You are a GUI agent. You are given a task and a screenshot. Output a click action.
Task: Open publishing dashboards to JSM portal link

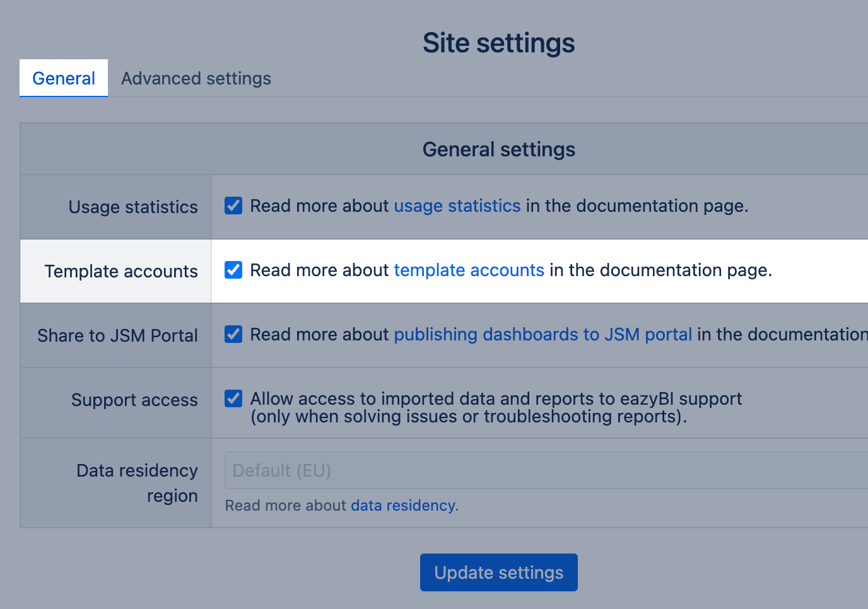542,335
